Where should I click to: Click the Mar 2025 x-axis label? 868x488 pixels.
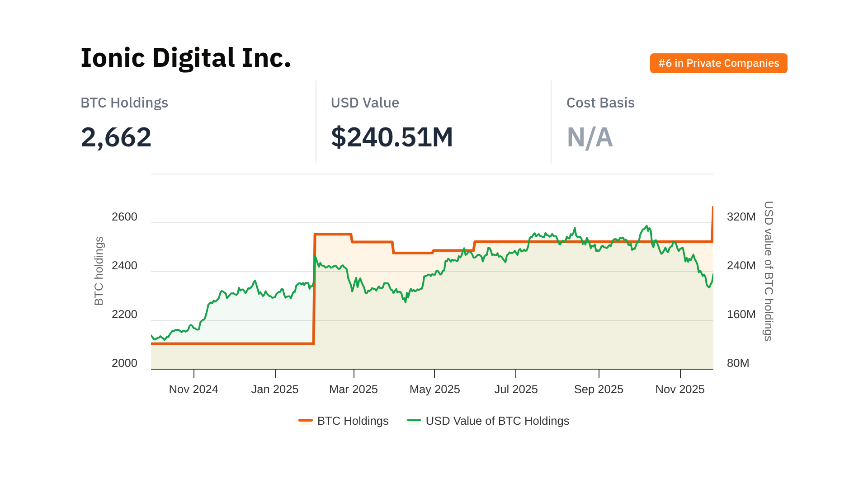354,389
